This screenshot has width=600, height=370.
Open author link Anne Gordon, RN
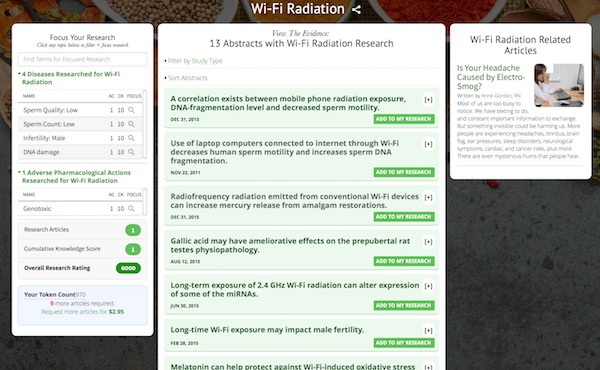(x=501, y=96)
